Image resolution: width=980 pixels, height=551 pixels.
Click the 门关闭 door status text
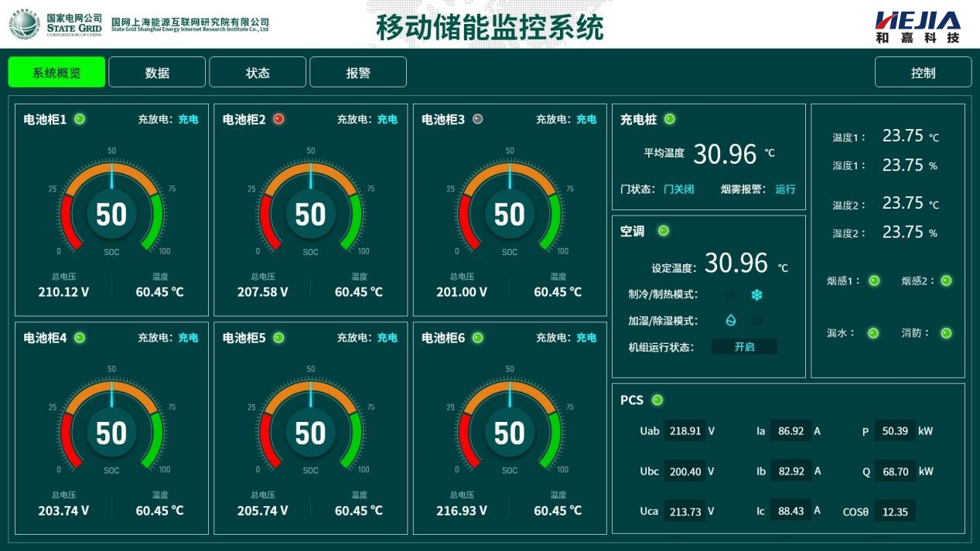[678, 189]
